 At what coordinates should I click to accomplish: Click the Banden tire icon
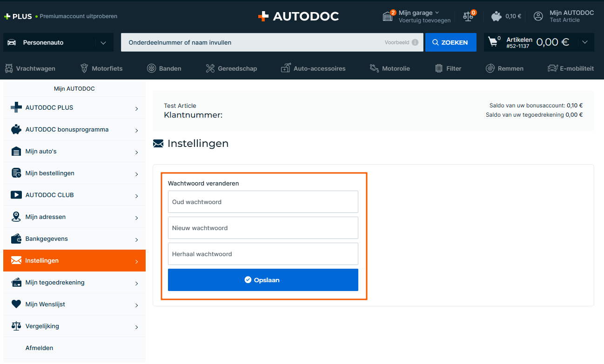(151, 68)
